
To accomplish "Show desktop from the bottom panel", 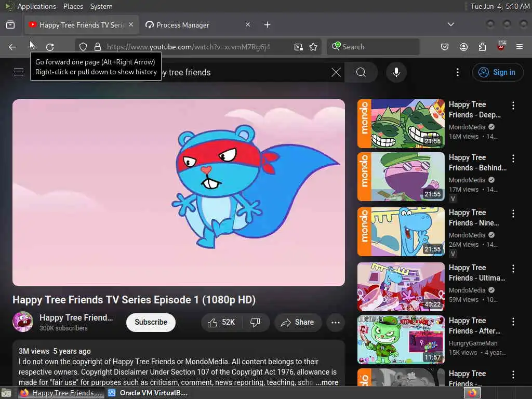I will point(6,393).
